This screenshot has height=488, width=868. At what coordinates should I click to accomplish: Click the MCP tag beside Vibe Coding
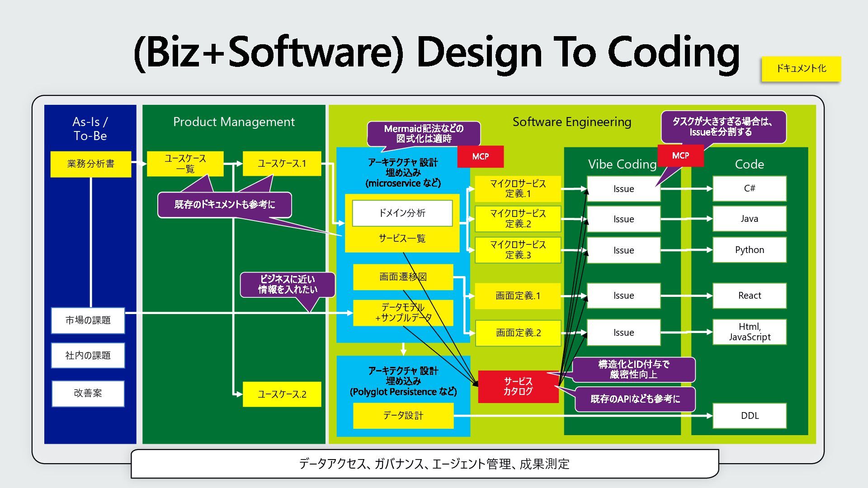pyautogui.click(x=680, y=155)
